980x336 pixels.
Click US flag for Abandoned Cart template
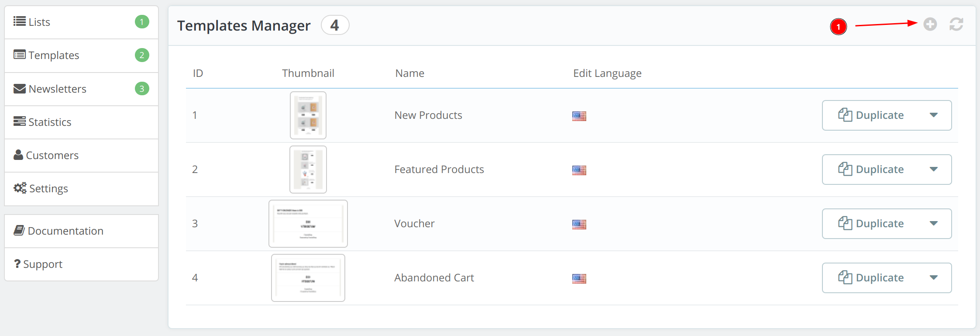pos(579,278)
